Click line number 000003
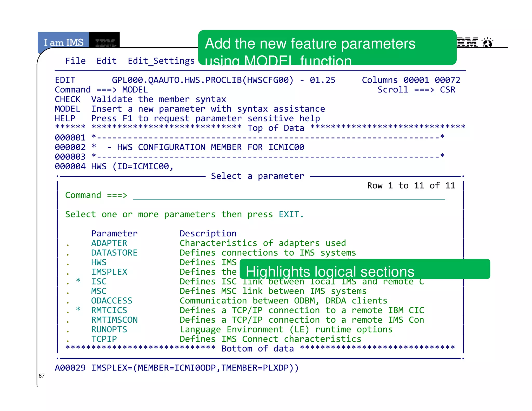Viewport: 532px width, 411px height. tap(70, 157)
